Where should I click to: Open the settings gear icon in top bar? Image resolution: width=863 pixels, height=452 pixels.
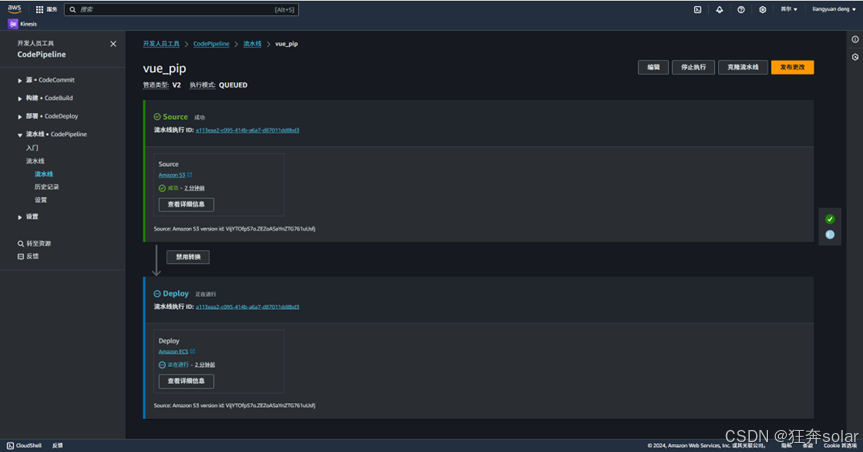[x=762, y=9]
